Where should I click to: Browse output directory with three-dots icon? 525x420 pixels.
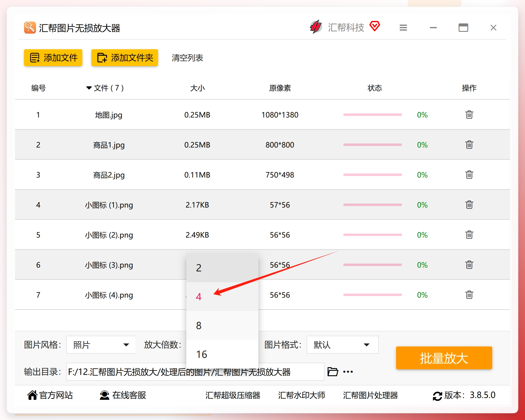(x=348, y=372)
